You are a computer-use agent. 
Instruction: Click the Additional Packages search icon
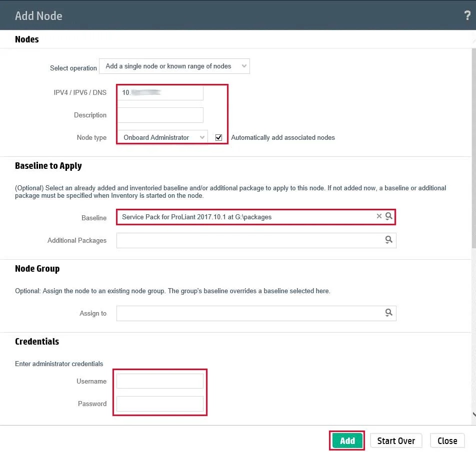[389, 240]
